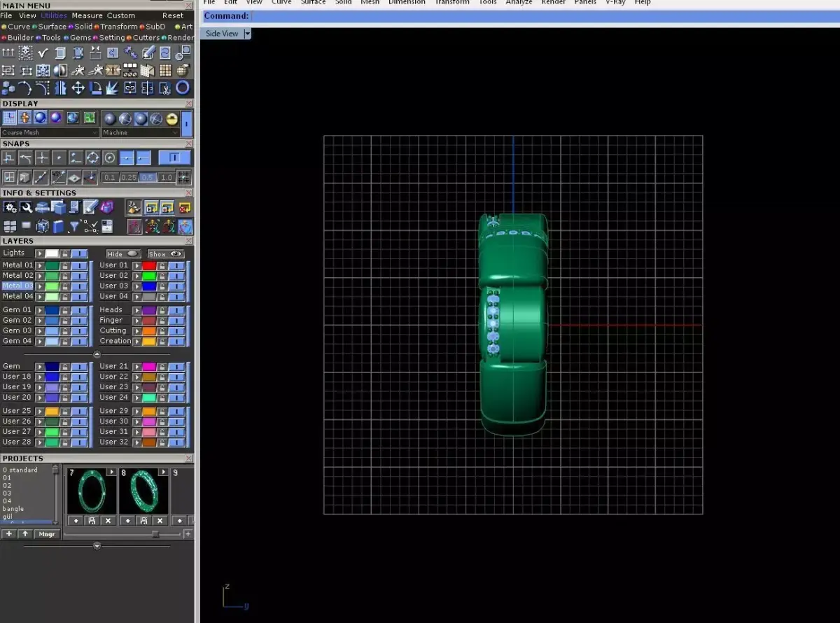Select the four-way move arrows tool
The width and height of the screenshot is (840, 623).
(78, 87)
